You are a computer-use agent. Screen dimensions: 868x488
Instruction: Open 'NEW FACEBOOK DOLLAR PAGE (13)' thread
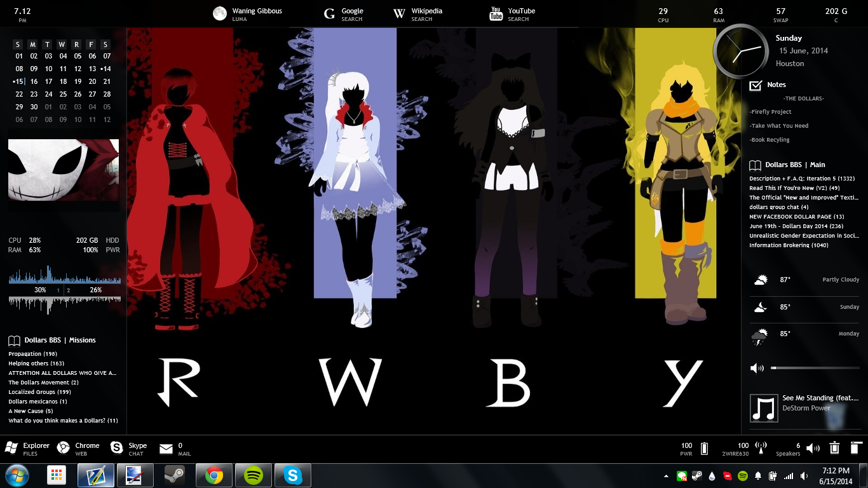click(x=796, y=217)
